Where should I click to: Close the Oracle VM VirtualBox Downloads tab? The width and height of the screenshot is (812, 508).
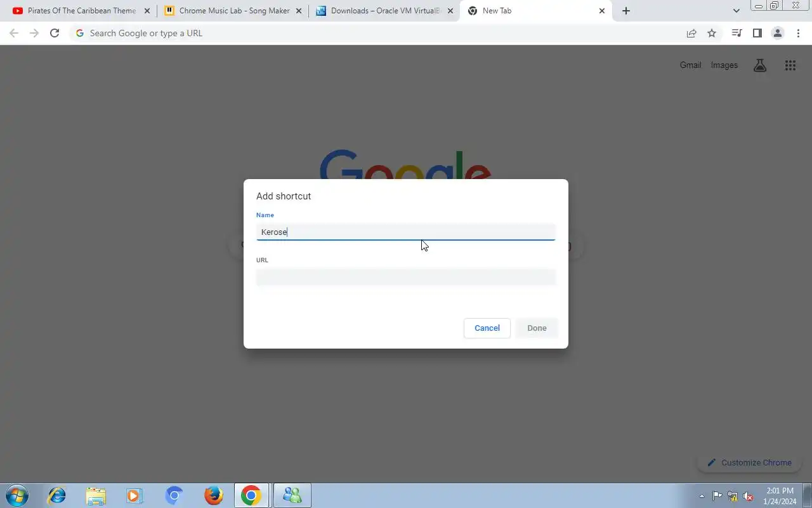coord(450,11)
